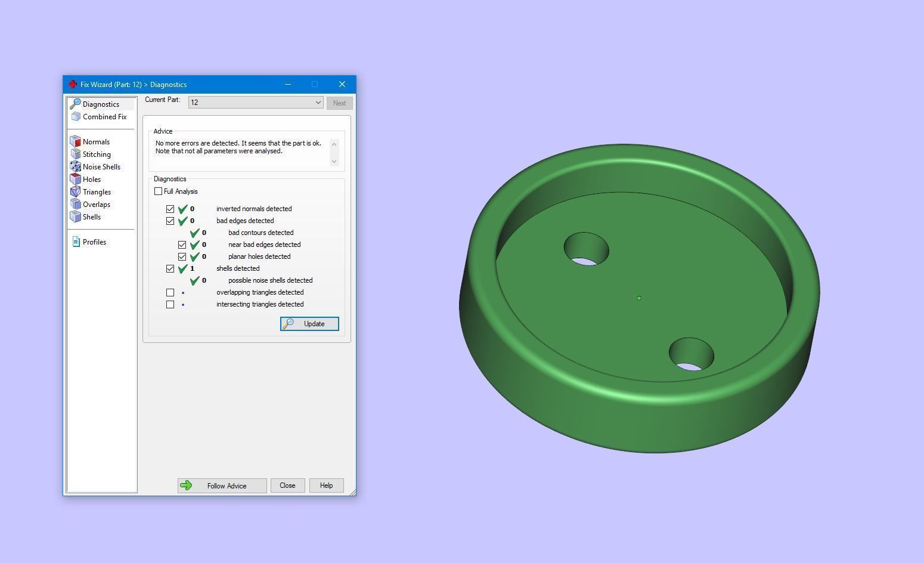Click the upper hole in the green part

click(x=586, y=249)
